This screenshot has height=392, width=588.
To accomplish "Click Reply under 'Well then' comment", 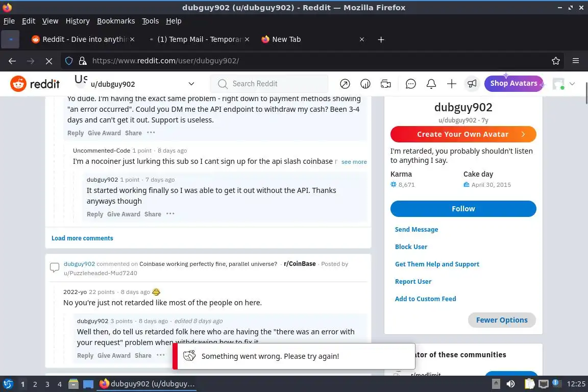I will (85, 355).
